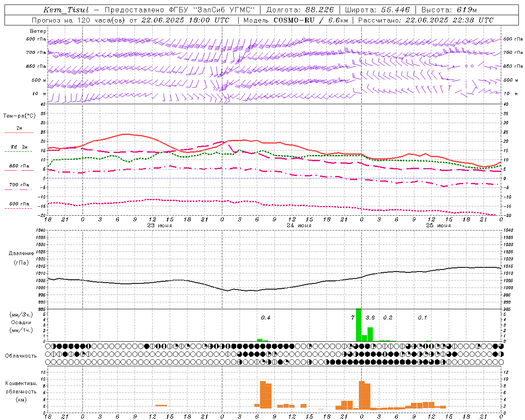525x420 pixels.
Task: Click the precipitation total labeled 7
Action: coord(353,317)
